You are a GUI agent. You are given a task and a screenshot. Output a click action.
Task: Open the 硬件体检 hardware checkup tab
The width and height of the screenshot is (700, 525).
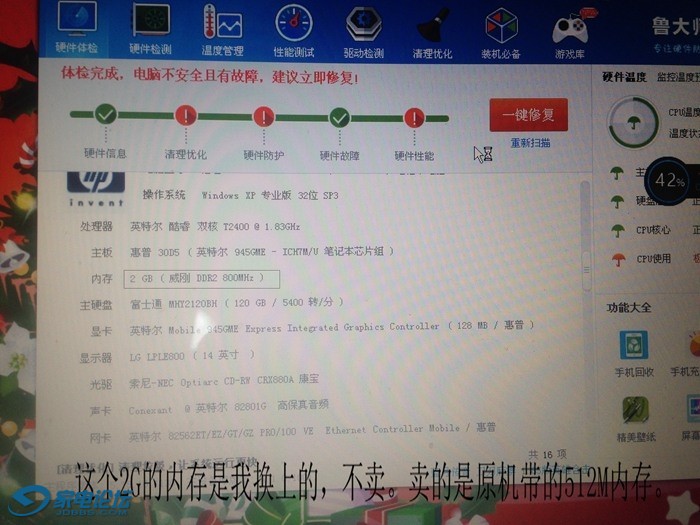76,29
